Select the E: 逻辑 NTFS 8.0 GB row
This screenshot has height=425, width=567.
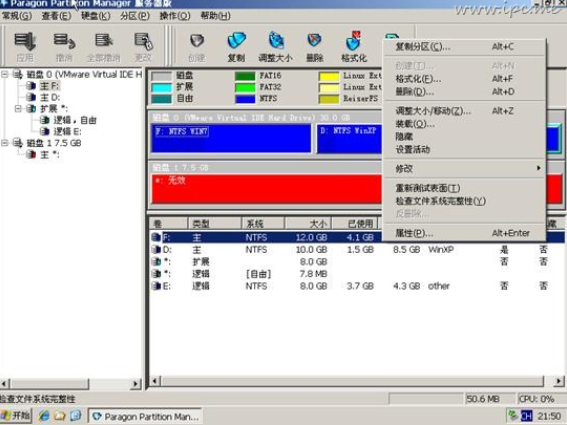point(357,286)
